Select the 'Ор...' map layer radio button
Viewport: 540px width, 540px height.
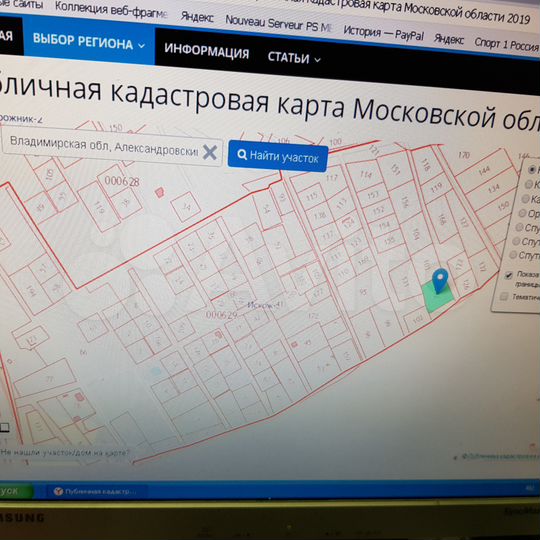click(522, 213)
